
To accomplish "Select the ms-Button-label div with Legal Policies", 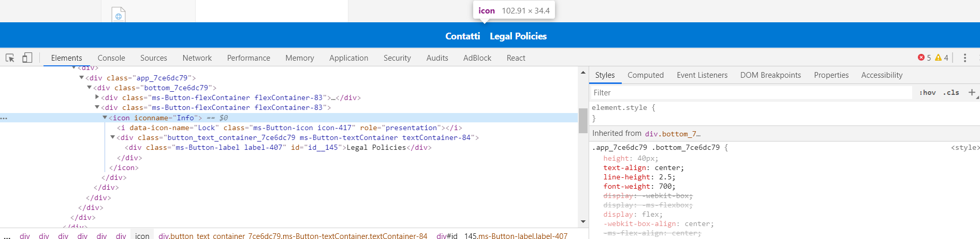I will (x=278, y=148).
